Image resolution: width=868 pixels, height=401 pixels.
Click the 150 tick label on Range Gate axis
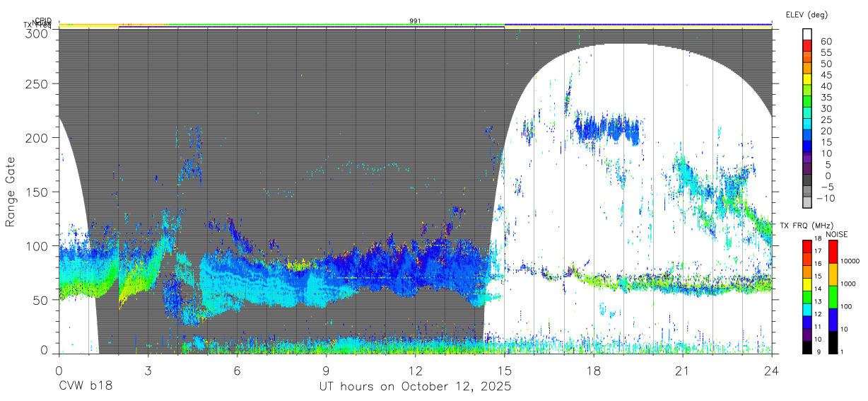coord(38,192)
